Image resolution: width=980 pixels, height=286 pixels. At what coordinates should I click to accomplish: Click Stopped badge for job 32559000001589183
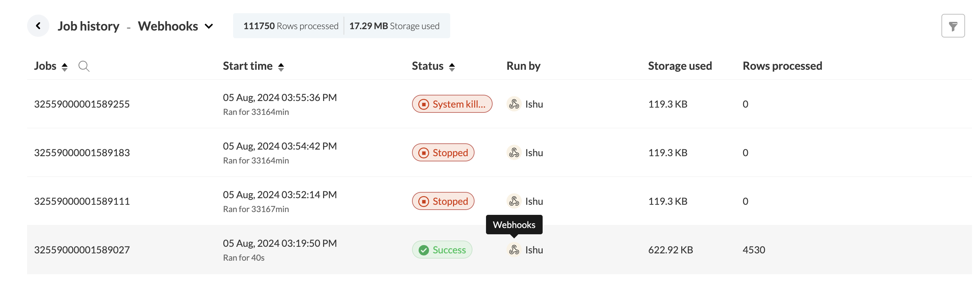click(x=443, y=152)
